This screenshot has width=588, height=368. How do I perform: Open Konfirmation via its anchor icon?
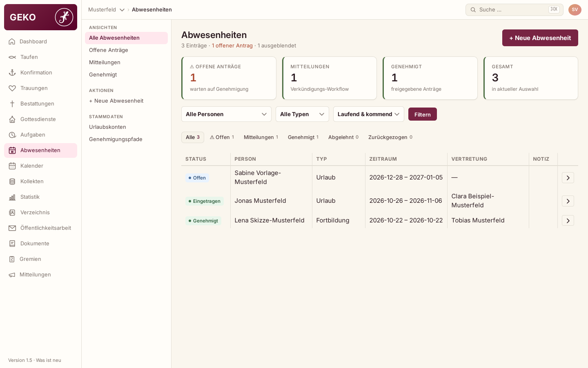coord(12,73)
